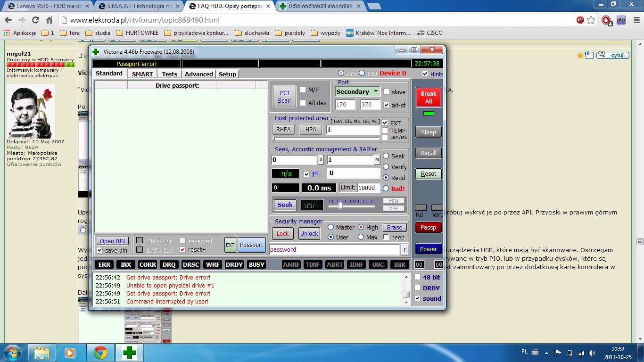
Task: Click the Kraków: Noc Inform bookmark
Action: (378, 33)
